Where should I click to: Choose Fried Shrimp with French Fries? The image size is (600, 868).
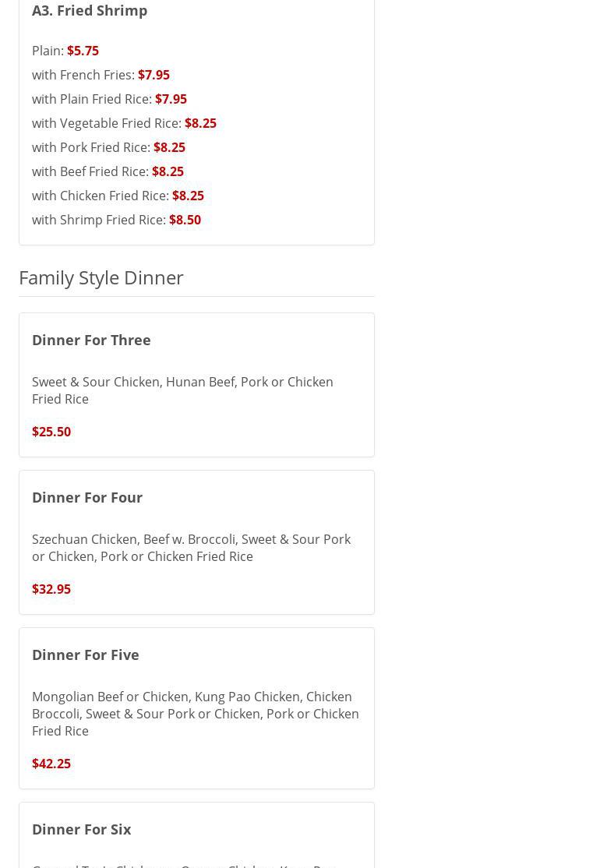tap(101, 75)
